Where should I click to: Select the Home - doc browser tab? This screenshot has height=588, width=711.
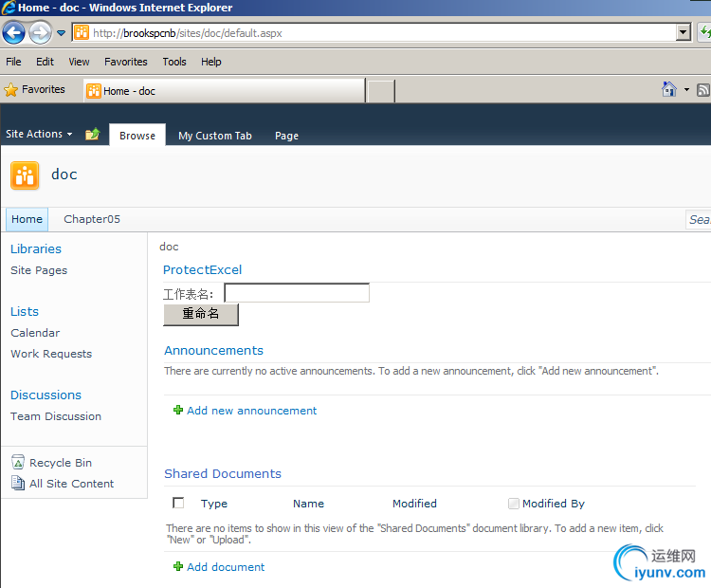click(x=225, y=91)
